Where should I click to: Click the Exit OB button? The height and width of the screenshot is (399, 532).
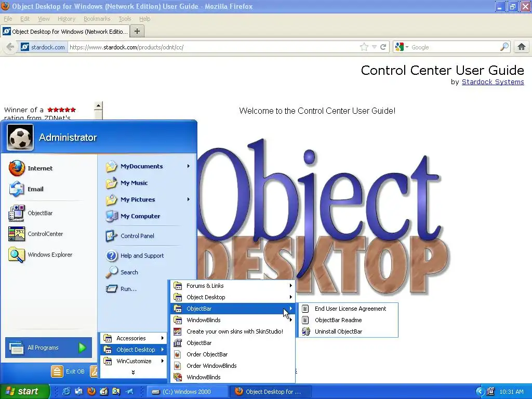coord(68,371)
